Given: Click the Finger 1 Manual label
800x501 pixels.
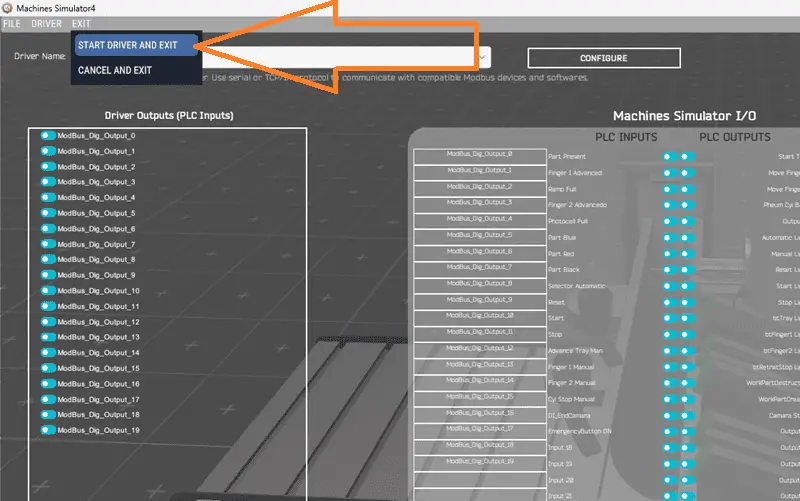Looking at the screenshot, I should click(x=571, y=367).
